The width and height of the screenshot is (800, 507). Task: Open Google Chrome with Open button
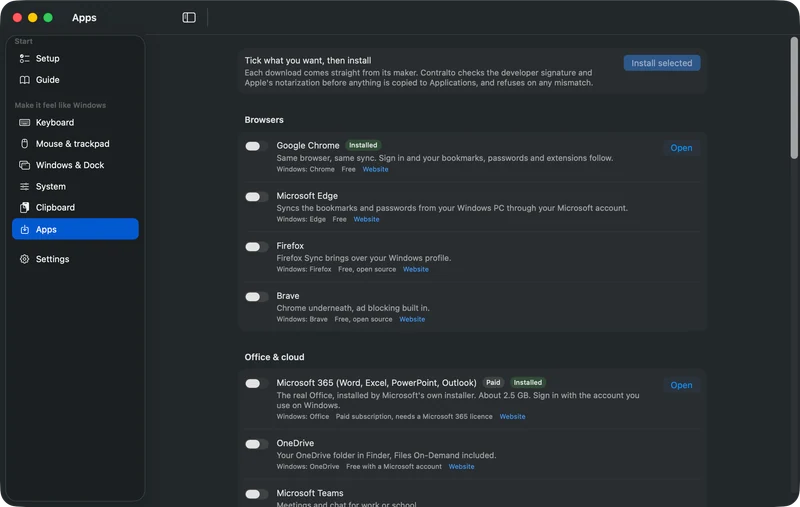[x=681, y=148]
